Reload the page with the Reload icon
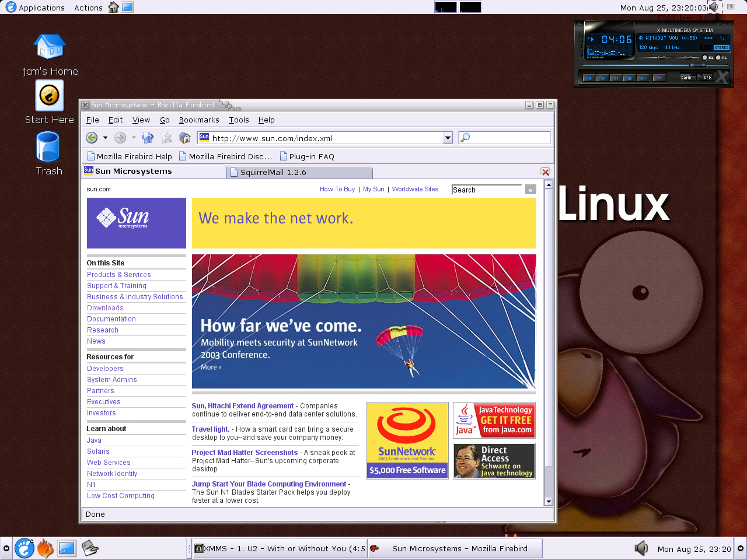This screenshot has width=747, height=560. [148, 138]
